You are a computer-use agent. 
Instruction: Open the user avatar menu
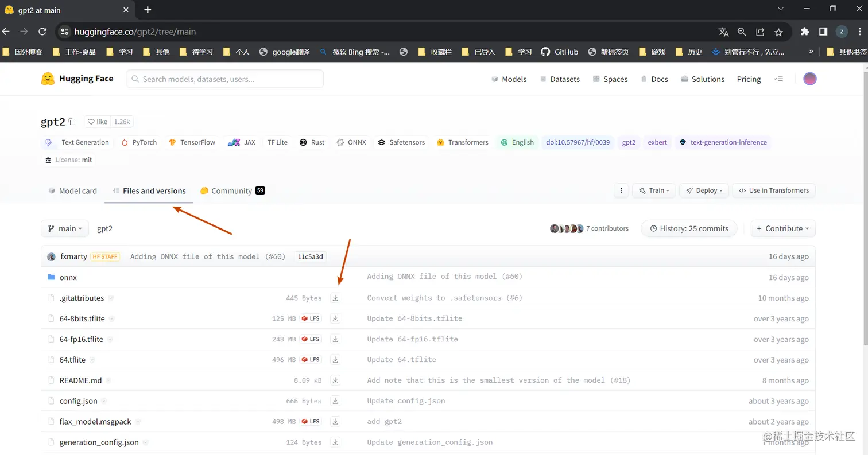[809, 79]
